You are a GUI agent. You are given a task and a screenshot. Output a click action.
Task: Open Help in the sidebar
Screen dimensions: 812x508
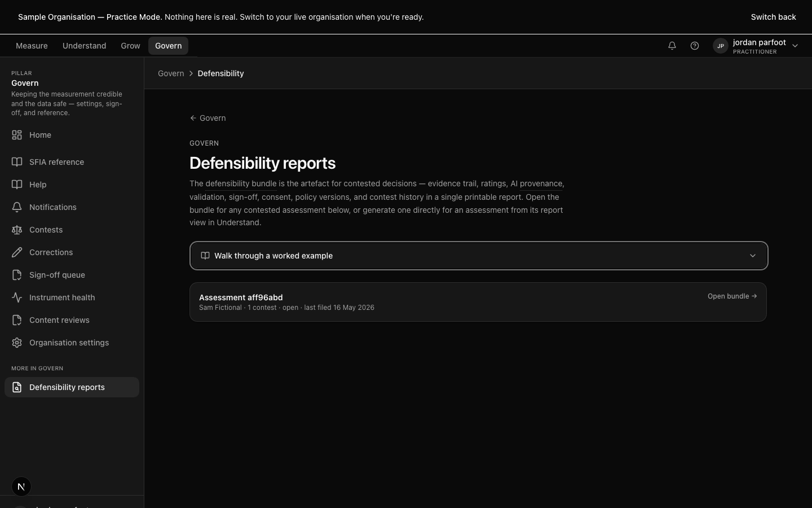(x=72, y=185)
